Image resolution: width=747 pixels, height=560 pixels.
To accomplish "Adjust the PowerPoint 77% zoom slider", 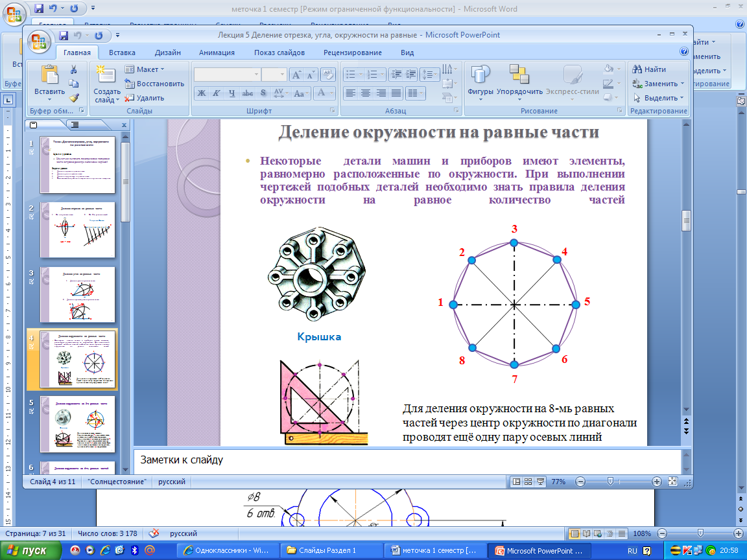I will point(610,482).
